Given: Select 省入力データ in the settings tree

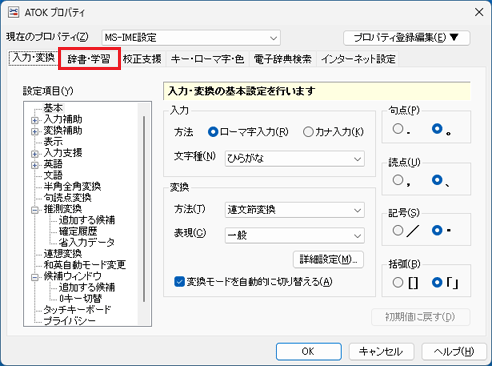Looking at the screenshot, I should (x=87, y=242).
